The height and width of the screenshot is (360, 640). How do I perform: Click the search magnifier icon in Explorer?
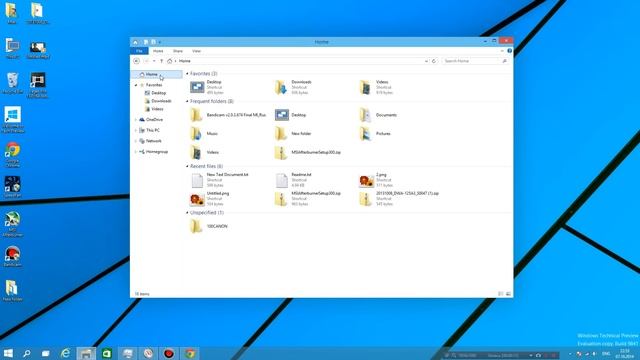pos(504,61)
